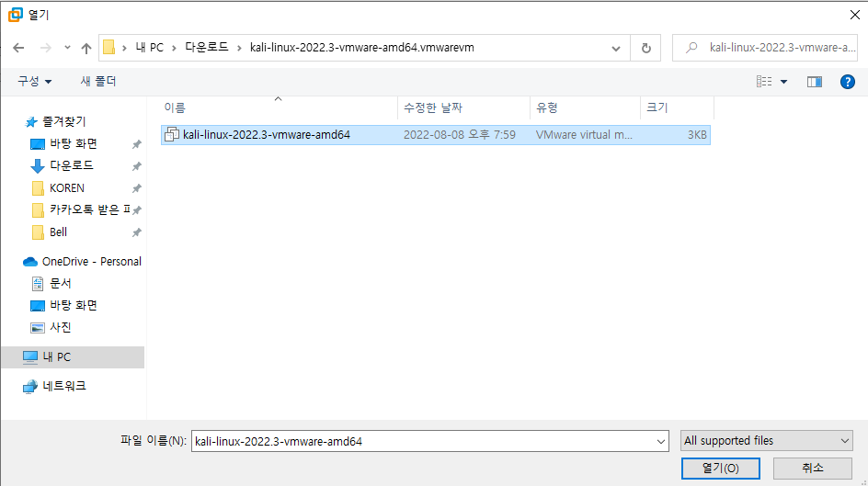Select 다운로드 in the address path

[x=207, y=48]
